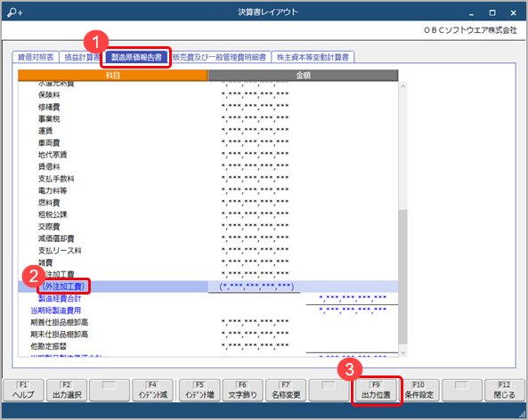Click the F2 出力選択 button
The height and width of the screenshot is (420, 528).
pos(67,391)
